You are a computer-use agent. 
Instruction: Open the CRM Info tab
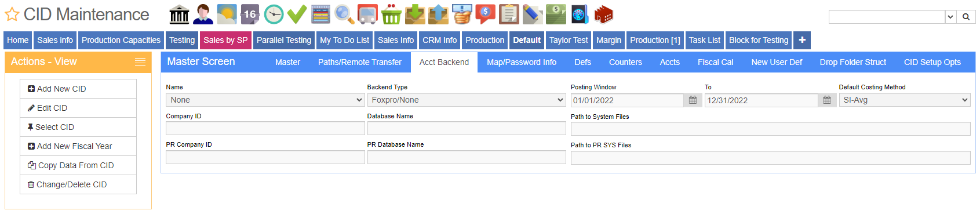pos(440,40)
